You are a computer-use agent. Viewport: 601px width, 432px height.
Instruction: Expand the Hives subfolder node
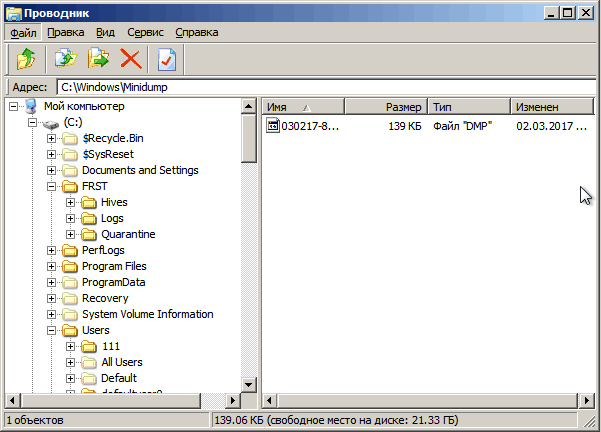(70, 202)
